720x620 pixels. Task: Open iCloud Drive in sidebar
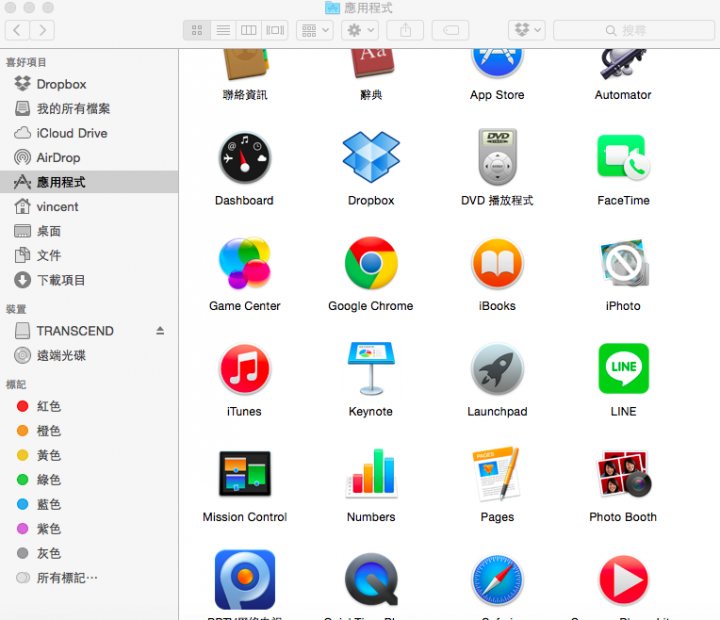[89, 133]
